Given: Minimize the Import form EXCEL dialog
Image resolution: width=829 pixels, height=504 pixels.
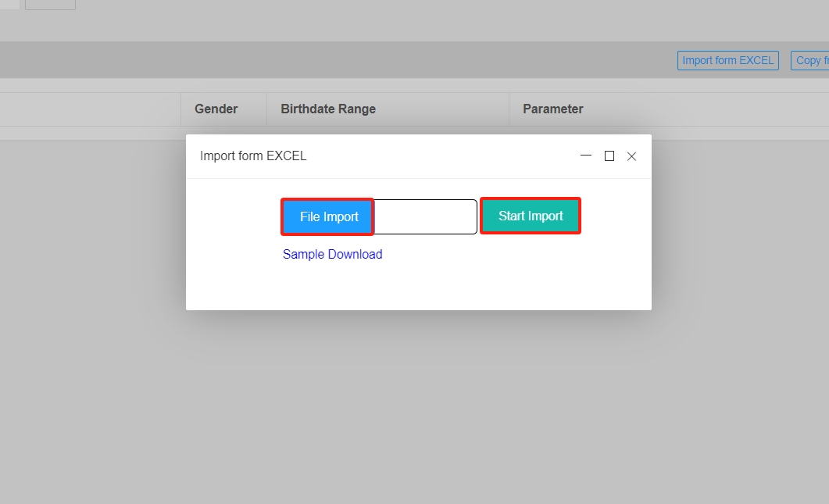Looking at the screenshot, I should (x=586, y=155).
